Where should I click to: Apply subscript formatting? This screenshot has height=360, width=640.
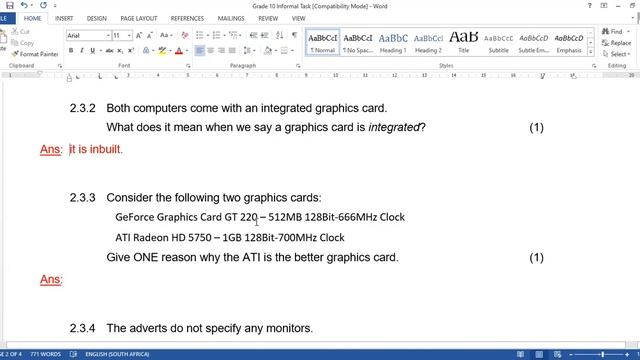pyautogui.click(x=120, y=51)
